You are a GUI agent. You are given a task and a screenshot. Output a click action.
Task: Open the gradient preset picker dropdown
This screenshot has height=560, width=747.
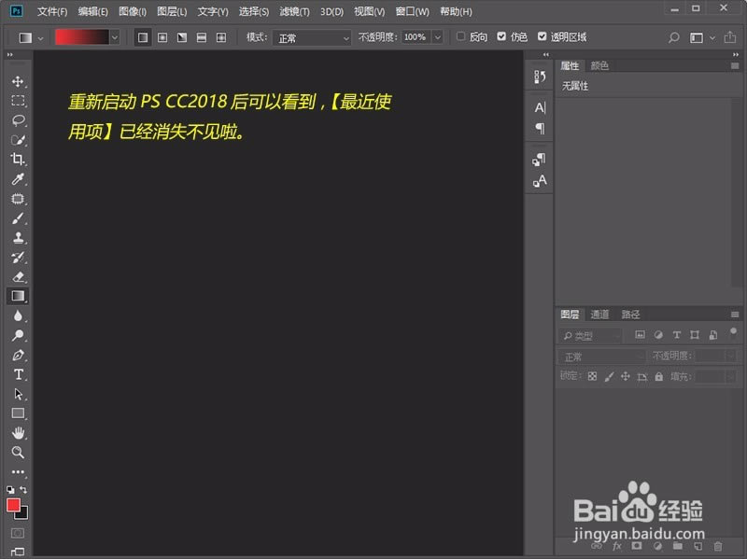click(114, 36)
